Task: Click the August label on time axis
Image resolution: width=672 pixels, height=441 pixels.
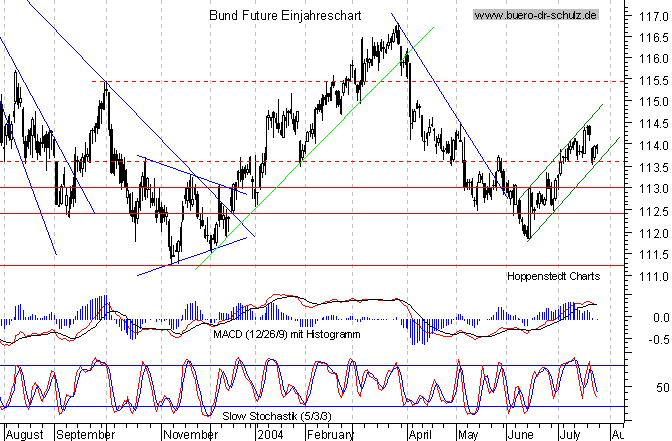Action: click(x=26, y=435)
